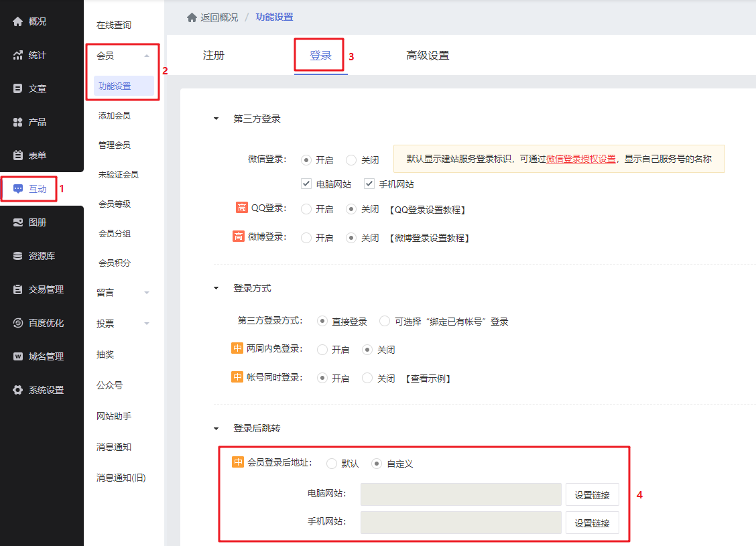Choose 自定义 for 会员登录后地址

[x=377, y=464]
